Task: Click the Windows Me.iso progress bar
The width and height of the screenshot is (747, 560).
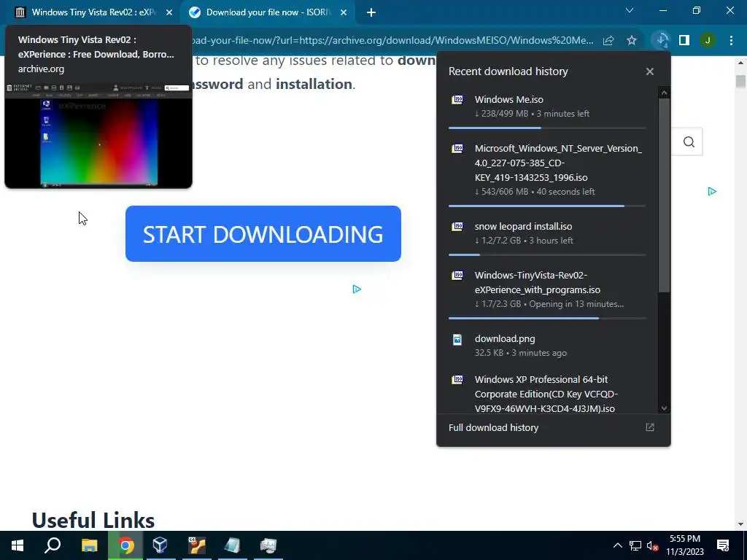Action: 547,128
